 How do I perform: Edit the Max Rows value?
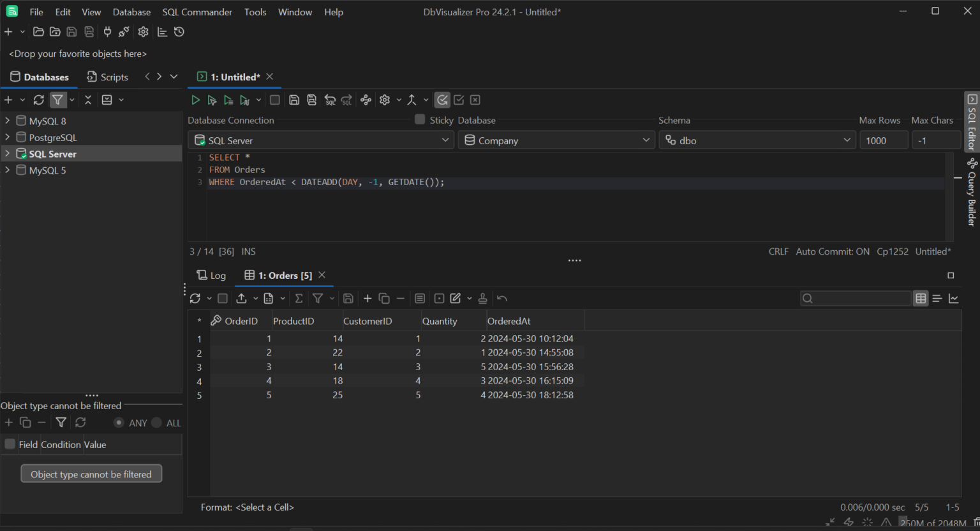click(x=884, y=139)
